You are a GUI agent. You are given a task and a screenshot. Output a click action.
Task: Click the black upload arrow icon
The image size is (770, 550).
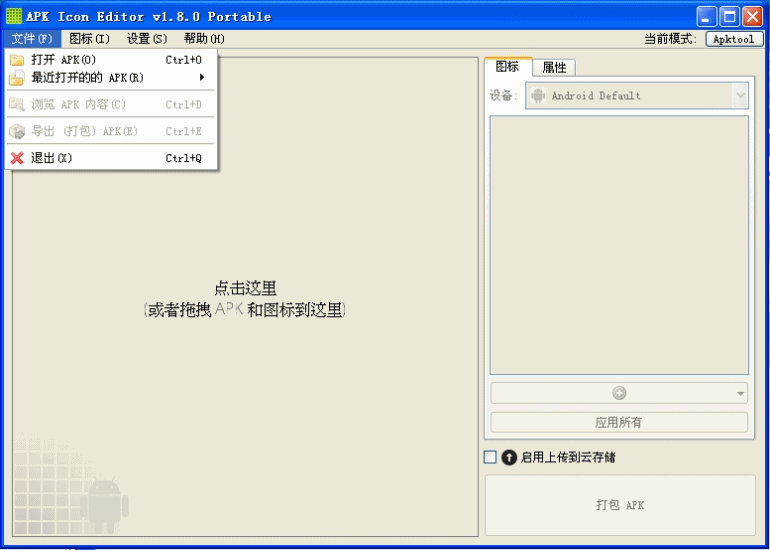(x=509, y=457)
